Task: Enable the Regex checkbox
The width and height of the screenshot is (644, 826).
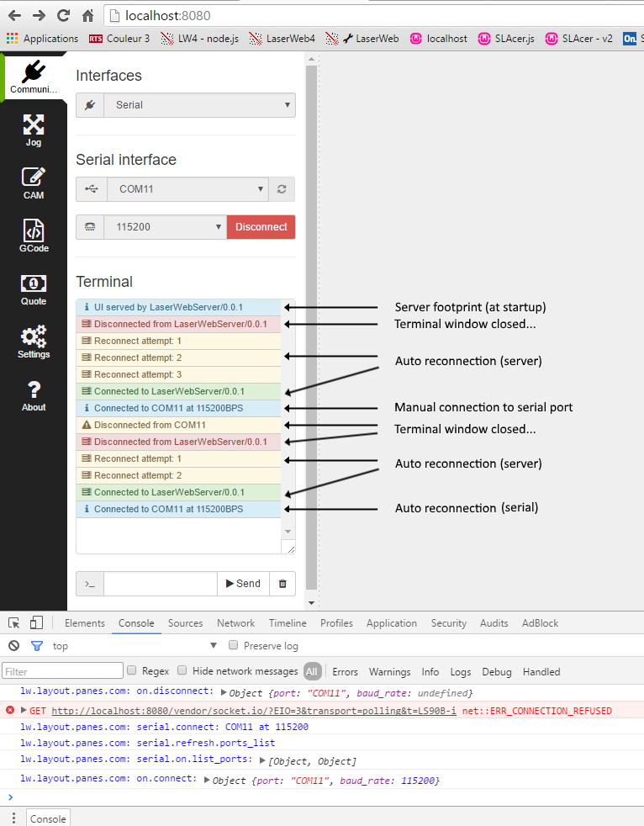Action: pos(132,670)
